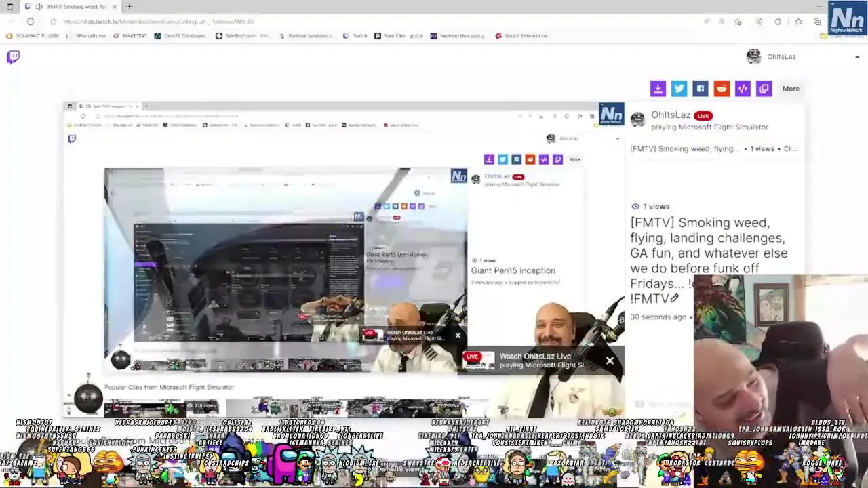The width and height of the screenshot is (868, 488).
Task: Close the '[FMTV] Smoking weed' browser tab
Action: [x=115, y=7]
